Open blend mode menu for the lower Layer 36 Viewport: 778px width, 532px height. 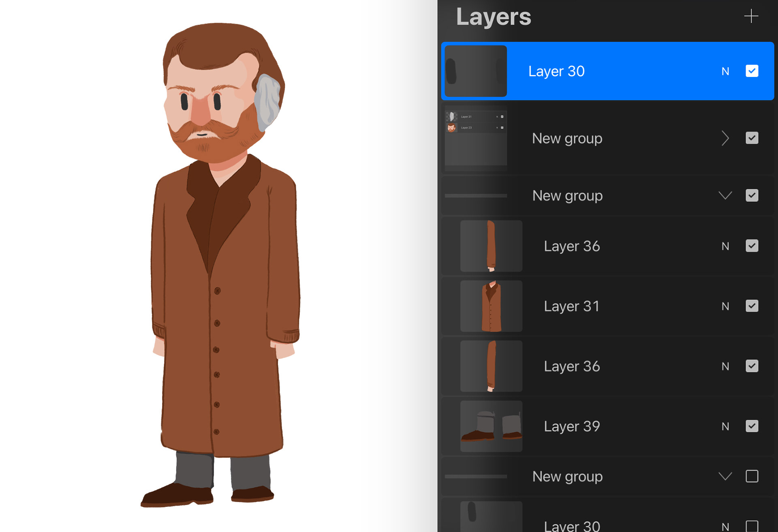pos(725,366)
